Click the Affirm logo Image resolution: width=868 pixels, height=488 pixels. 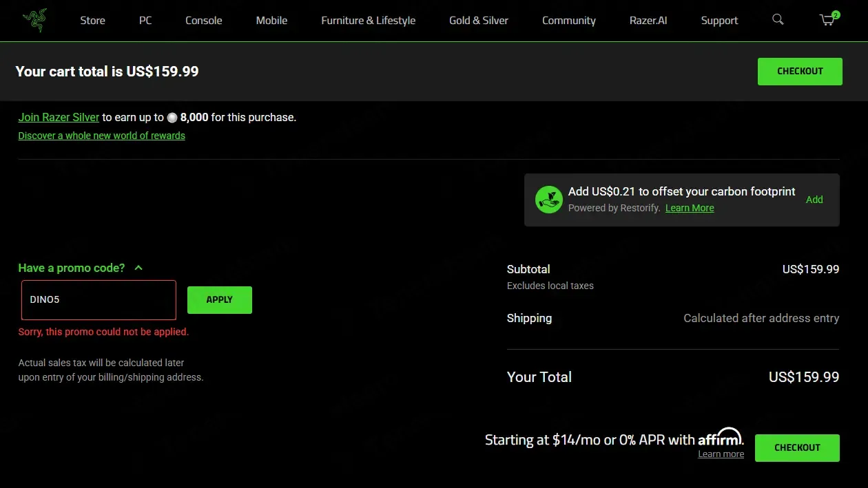coord(721,438)
